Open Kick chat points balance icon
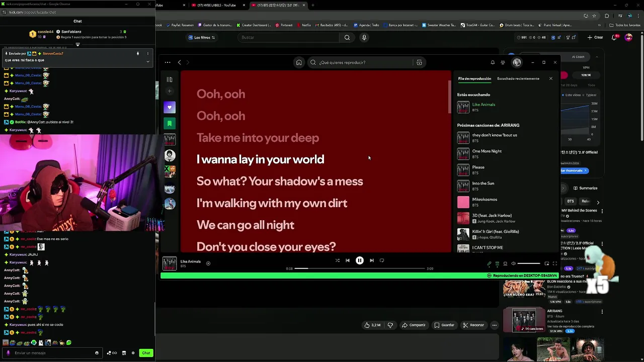Screen dimensions: 644x362 [x=112, y=353]
